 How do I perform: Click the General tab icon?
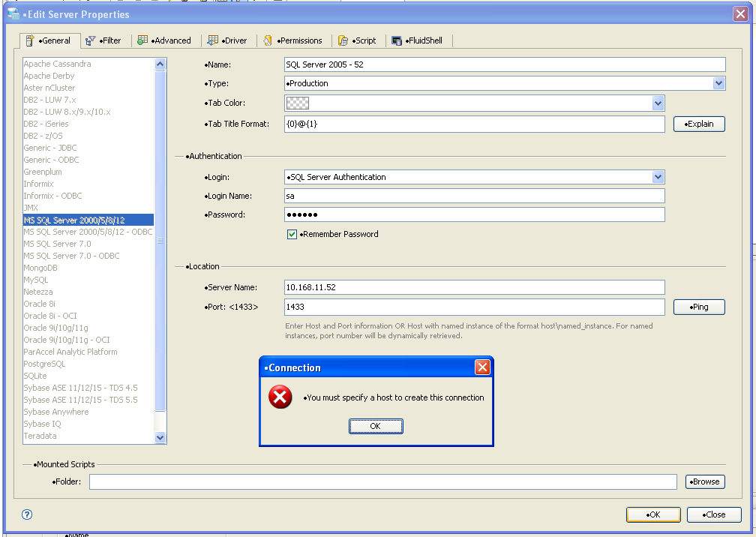(x=30, y=40)
